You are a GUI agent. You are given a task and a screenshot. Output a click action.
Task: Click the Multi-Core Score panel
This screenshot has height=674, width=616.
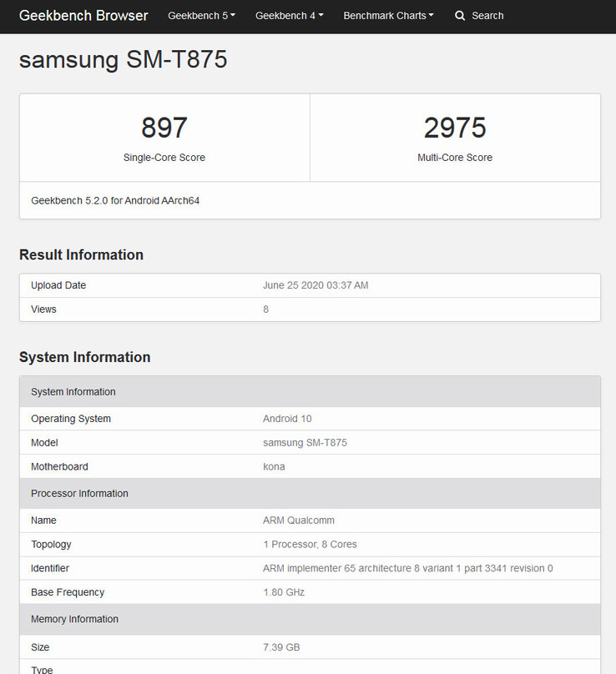click(455, 138)
